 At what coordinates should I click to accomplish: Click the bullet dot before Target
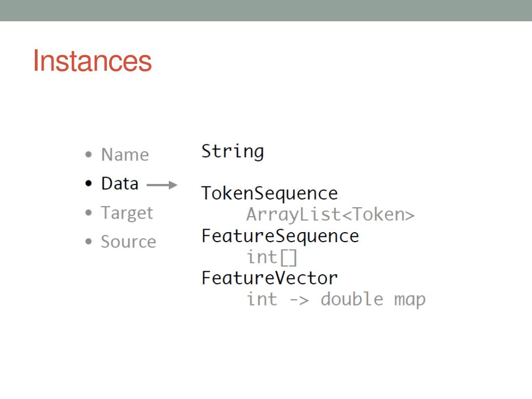tap(88, 212)
